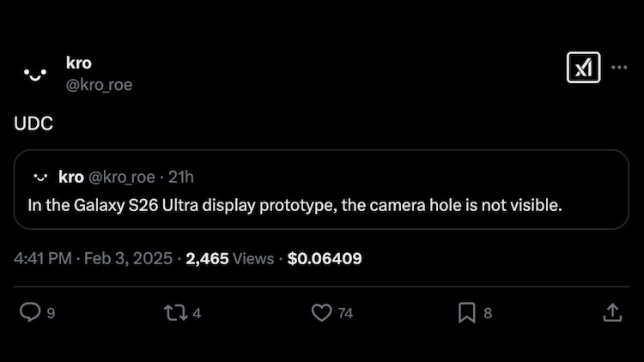Click the reply speech bubble icon
The width and height of the screenshot is (644, 362).
click(x=30, y=313)
